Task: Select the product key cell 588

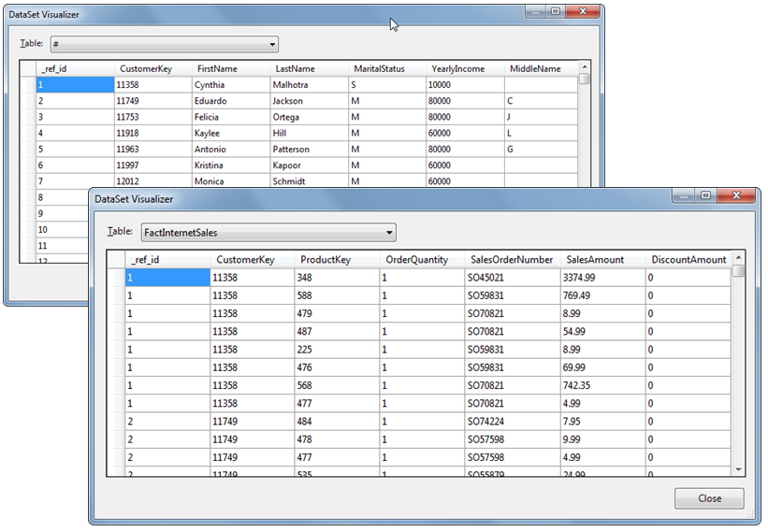Action: [x=337, y=295]
